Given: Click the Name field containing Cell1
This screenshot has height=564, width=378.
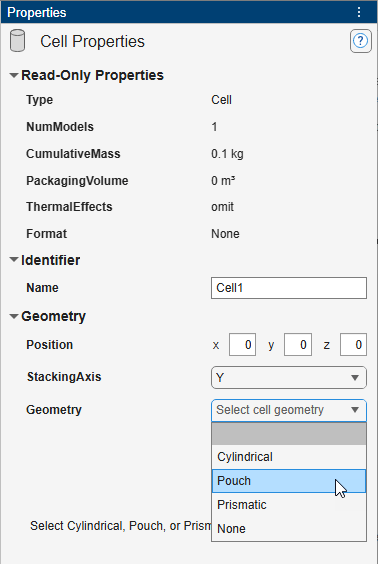Looking at the screenshot, I should click(289, 288).
